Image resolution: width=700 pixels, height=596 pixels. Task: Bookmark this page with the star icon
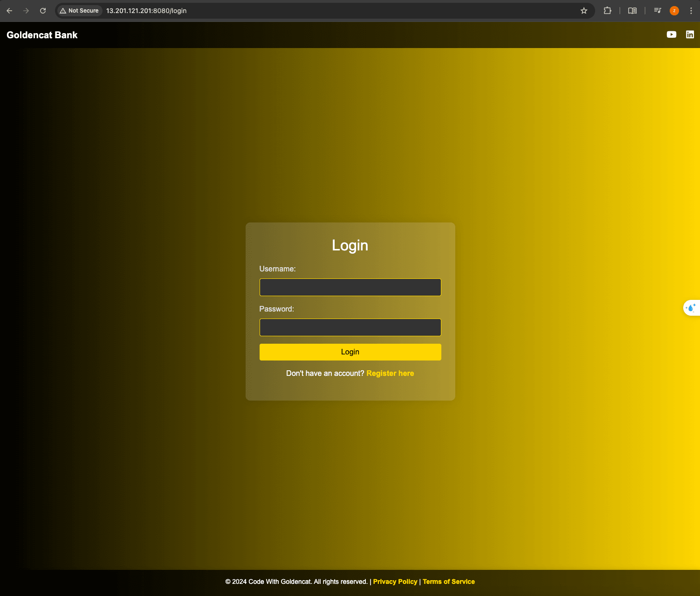click(x=583, y=11)
